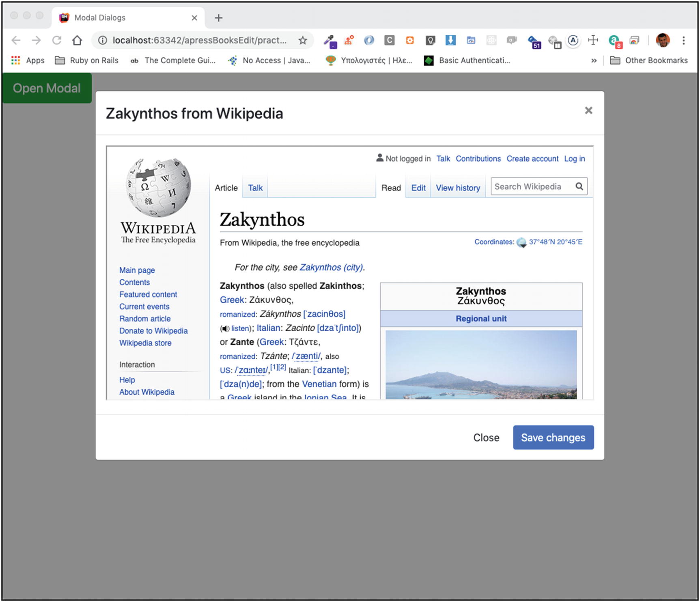Open a new browser tab
Viewport: 700px width, 602px height.
click(x=218, y=18)
